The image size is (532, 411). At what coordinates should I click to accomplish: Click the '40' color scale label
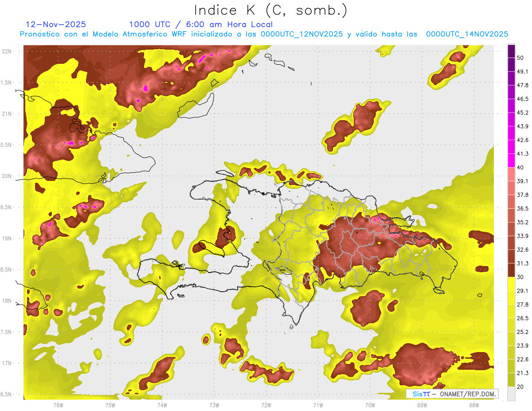coord(520,167)
